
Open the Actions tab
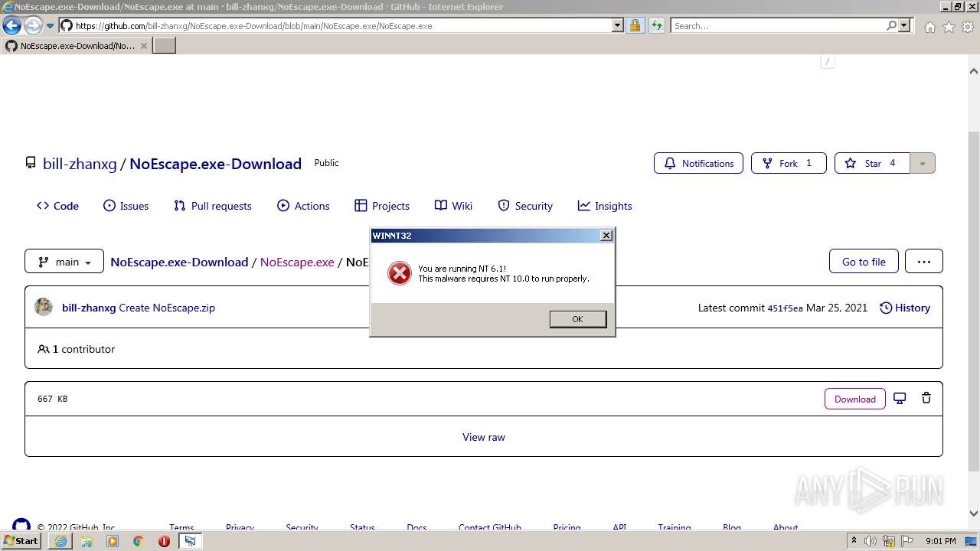click(303, 206)
